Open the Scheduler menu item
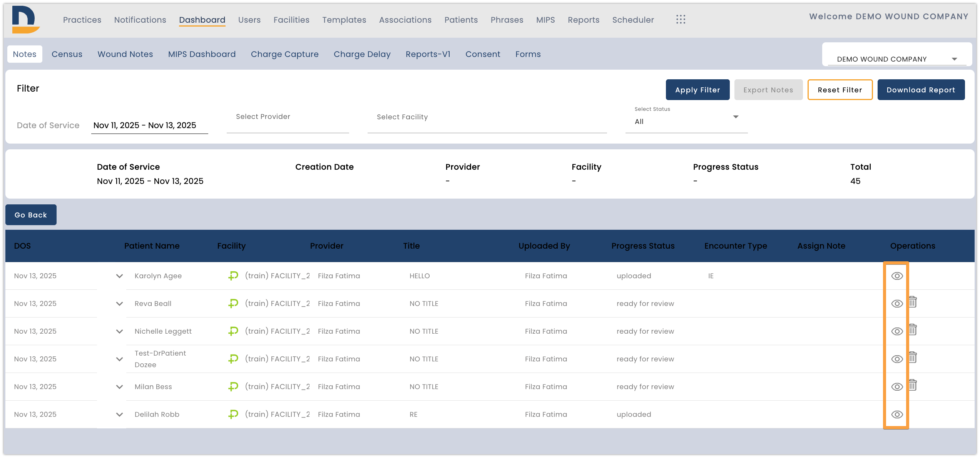The image size is (980, 458). pos(633,20)
